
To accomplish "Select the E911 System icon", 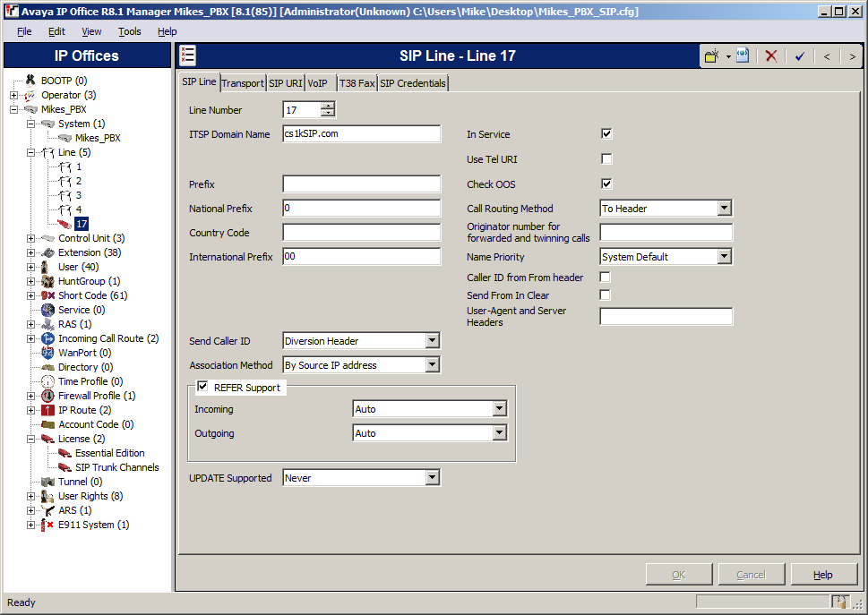I will tap(47, 525).
